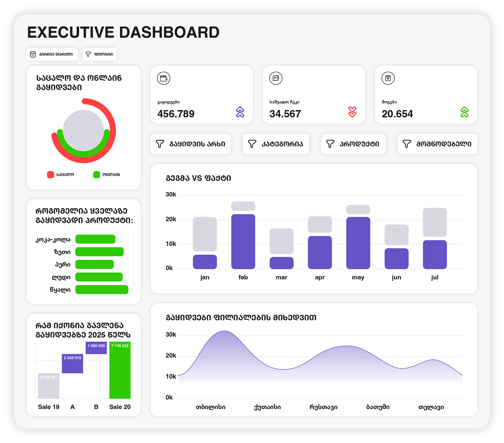Open the მომწოდებელი filter

coord(437,144)
